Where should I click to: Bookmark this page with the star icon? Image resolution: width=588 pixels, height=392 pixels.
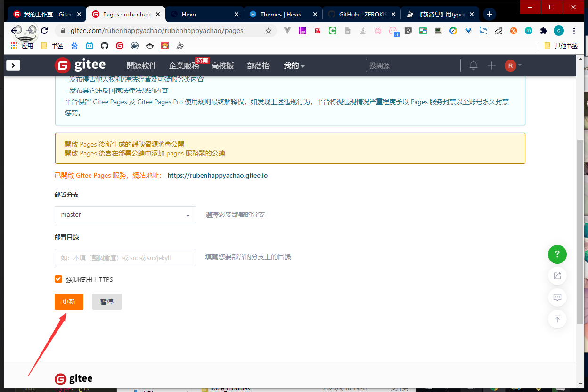(269, 31)
